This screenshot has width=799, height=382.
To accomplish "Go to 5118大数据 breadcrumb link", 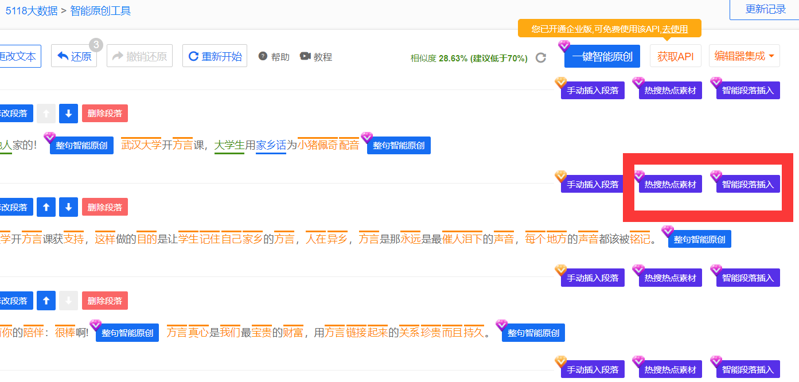I will click(32, 11).
